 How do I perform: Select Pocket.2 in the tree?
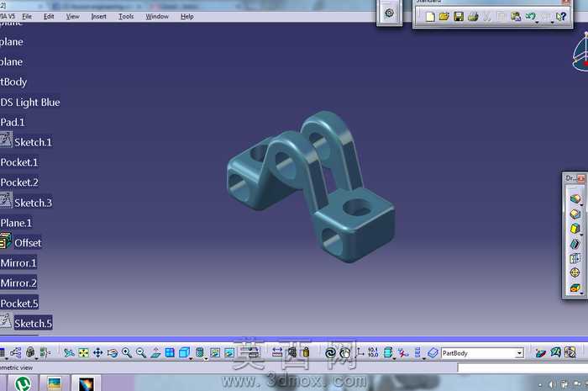19,182
